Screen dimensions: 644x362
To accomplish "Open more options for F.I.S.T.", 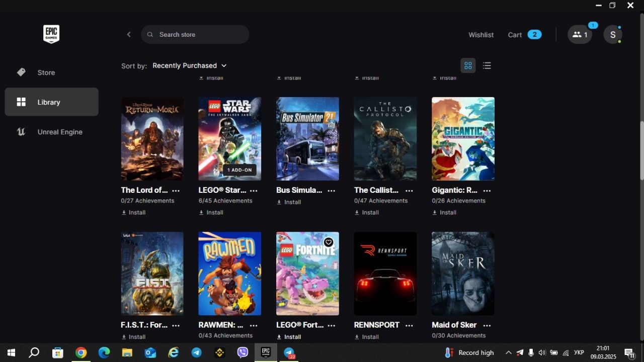I will coord(176,325).
